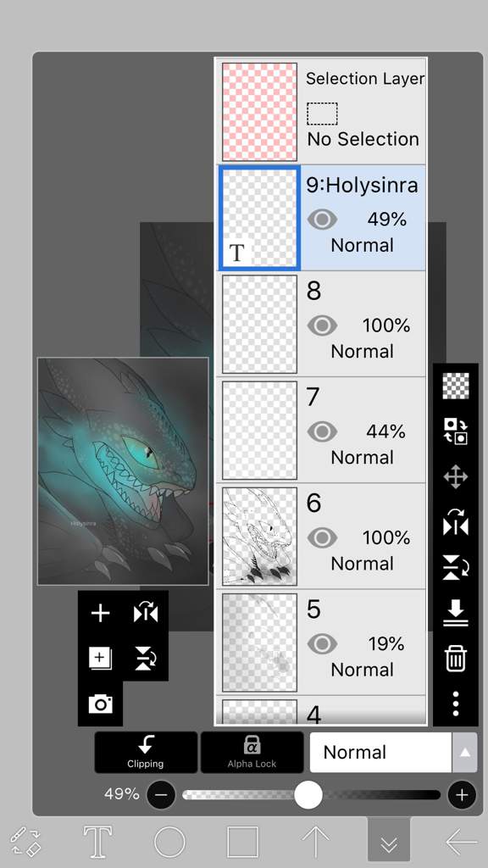Image resolution: width=488 pixels, height=868 pixels.
Task: Select the layer move transform icon
Action: click(x=455, y=476)
